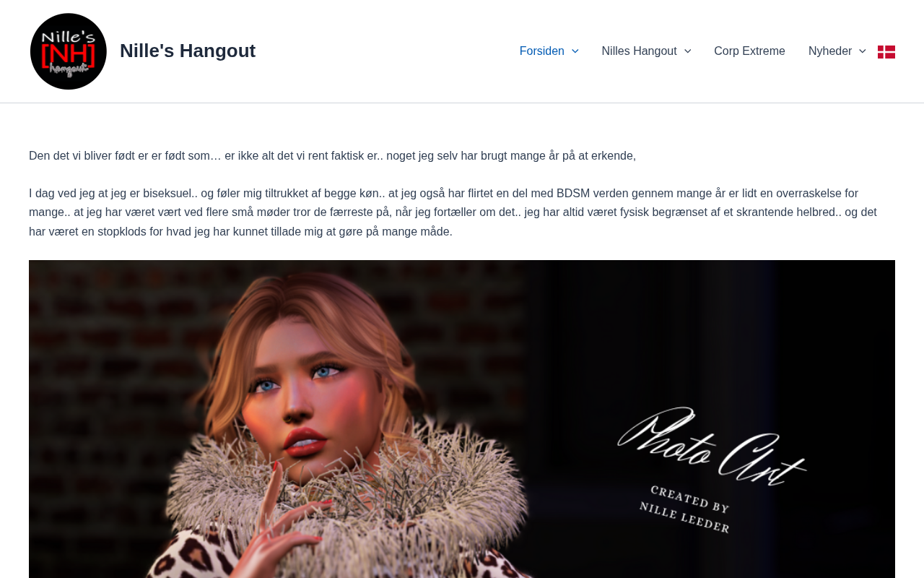Click the paragraph starting 'I dag ved jeg'
Viewport: 924px width, 578px height.
(453, 212)
